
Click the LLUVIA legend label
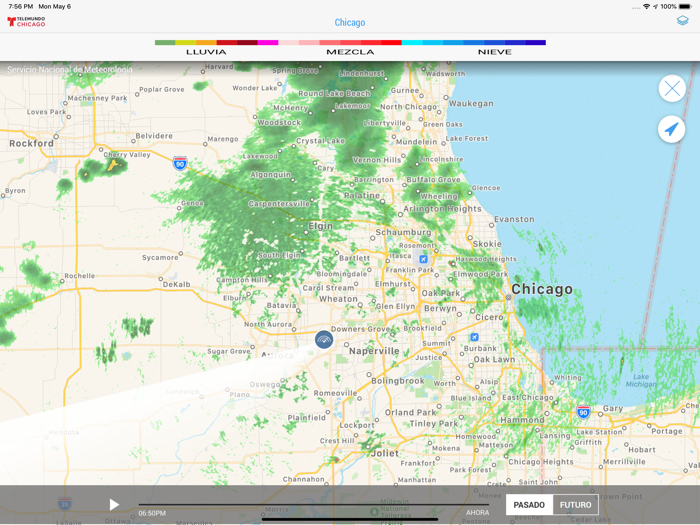click(x=206, y=52)
